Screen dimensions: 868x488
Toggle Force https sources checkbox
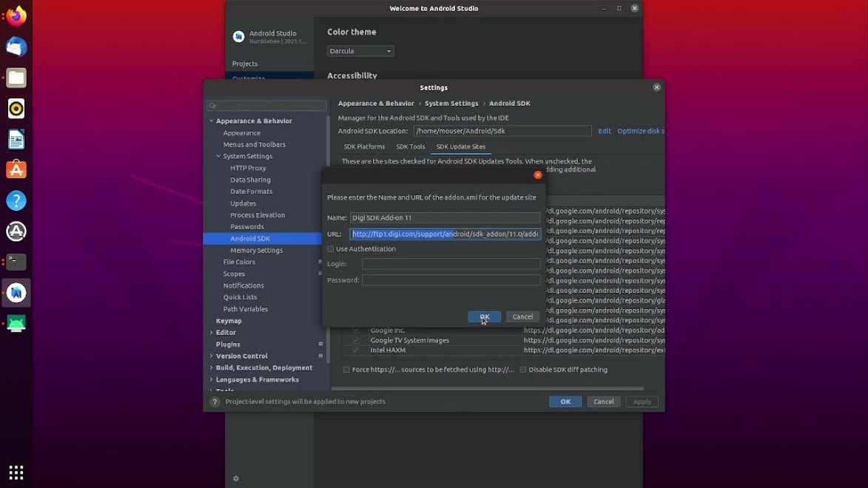[x=346, y=370]
